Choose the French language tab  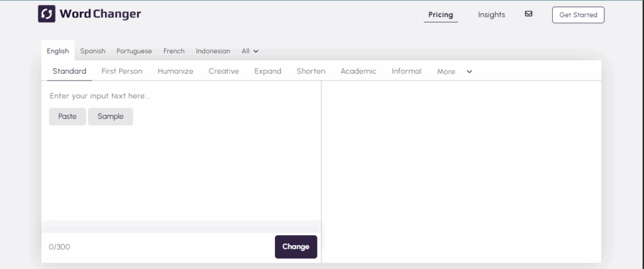coord(174,51)
